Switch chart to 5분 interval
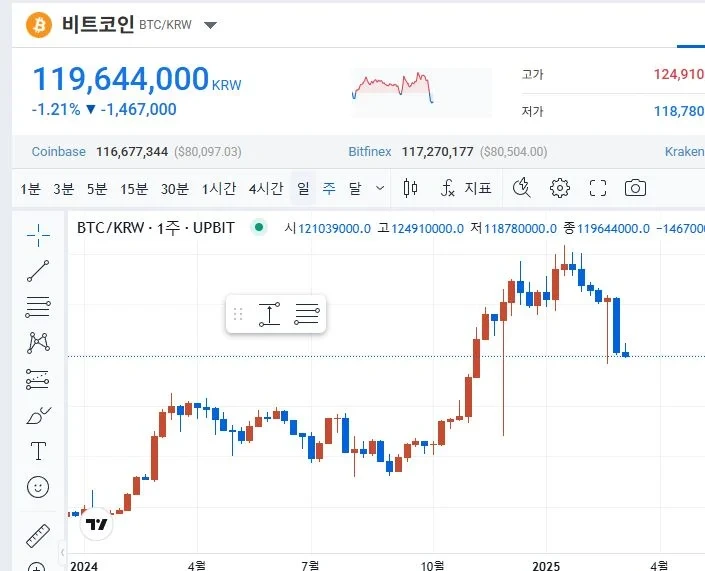 pyautogui.click(x=97, y=188)
